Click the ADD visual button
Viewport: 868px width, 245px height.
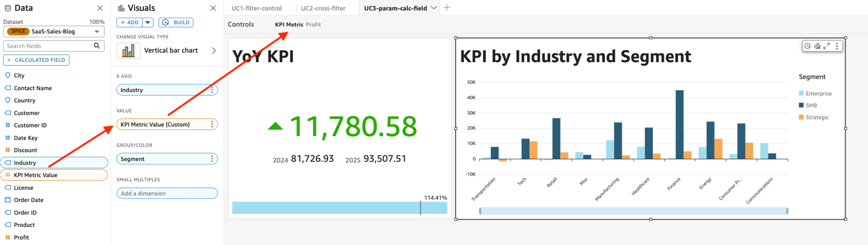click(129, 22)
